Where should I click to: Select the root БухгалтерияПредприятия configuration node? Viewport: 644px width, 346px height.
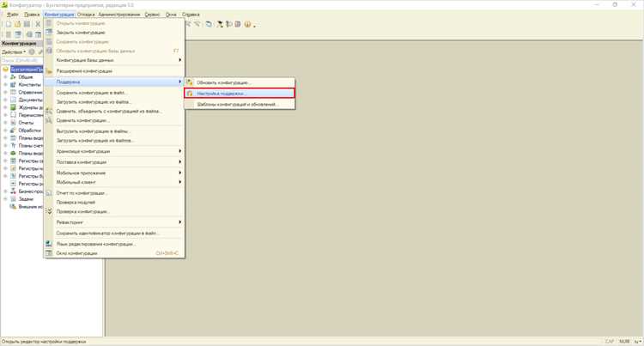point(27,70)
